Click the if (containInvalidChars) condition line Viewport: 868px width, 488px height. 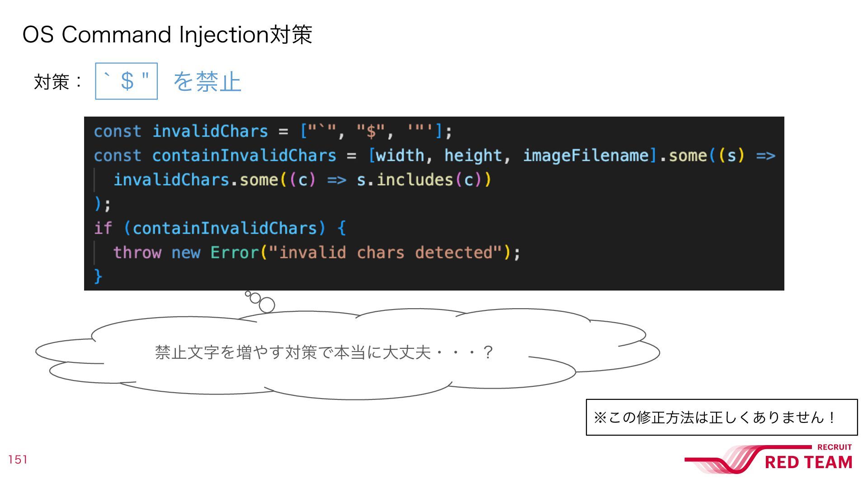220,228
